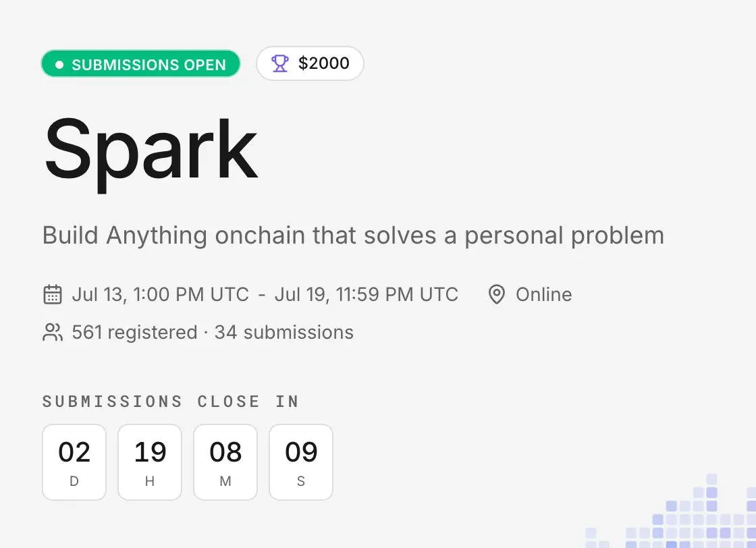Image resolution: width=756 pixels, height=548 pixels.
Task: Select the Jul 13, 1:00 PM UTC start date
Action: [160, 294]
